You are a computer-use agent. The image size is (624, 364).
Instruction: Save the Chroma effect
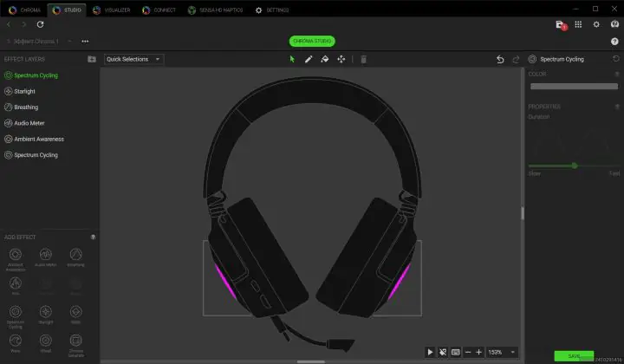coord(574,355)
